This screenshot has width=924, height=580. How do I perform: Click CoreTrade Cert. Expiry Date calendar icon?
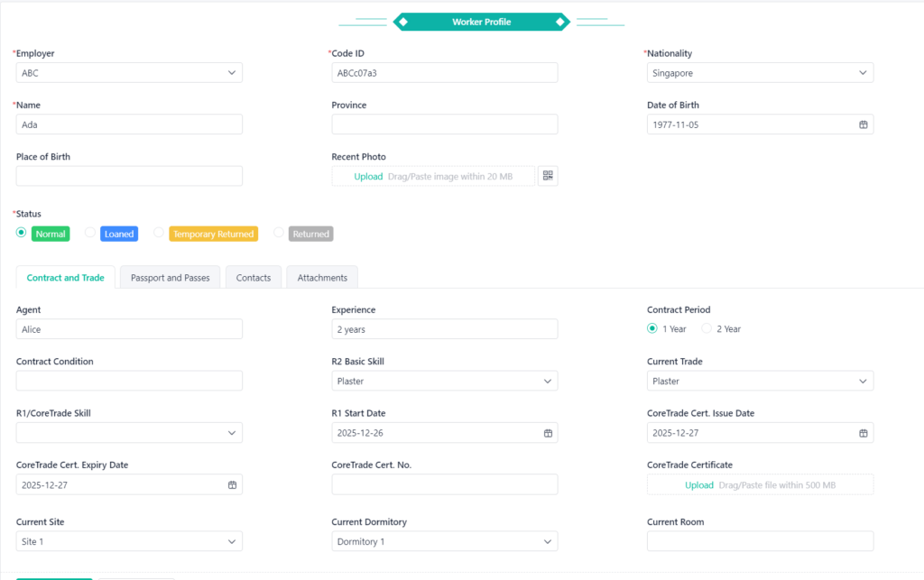click(232, 485)
